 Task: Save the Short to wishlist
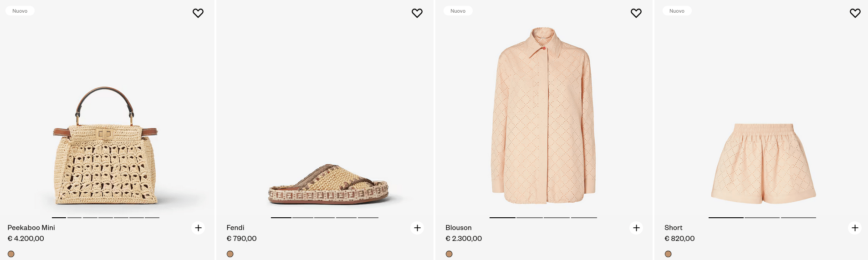[855, 13]
